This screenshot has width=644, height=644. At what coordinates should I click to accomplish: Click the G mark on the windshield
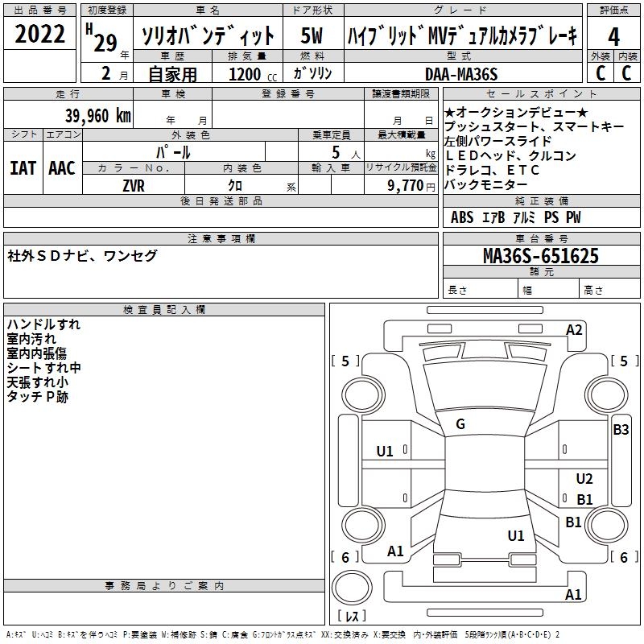pos(460,424)
